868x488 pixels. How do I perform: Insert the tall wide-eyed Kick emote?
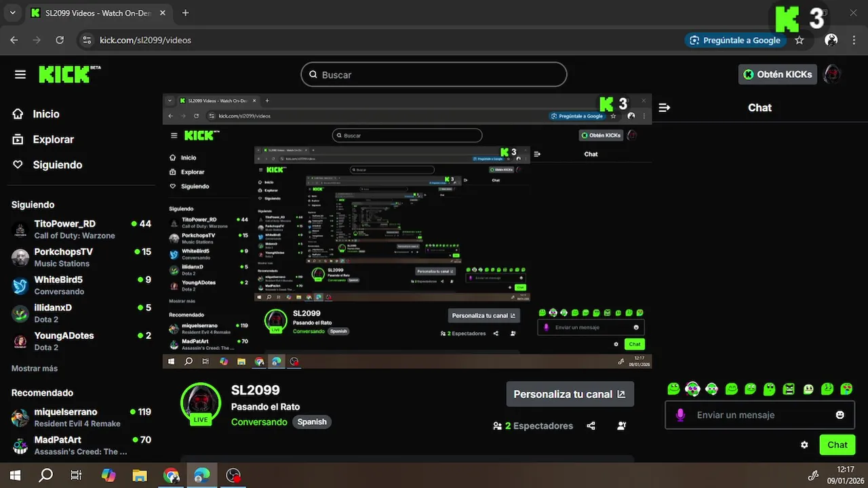[x=770, y=389]
